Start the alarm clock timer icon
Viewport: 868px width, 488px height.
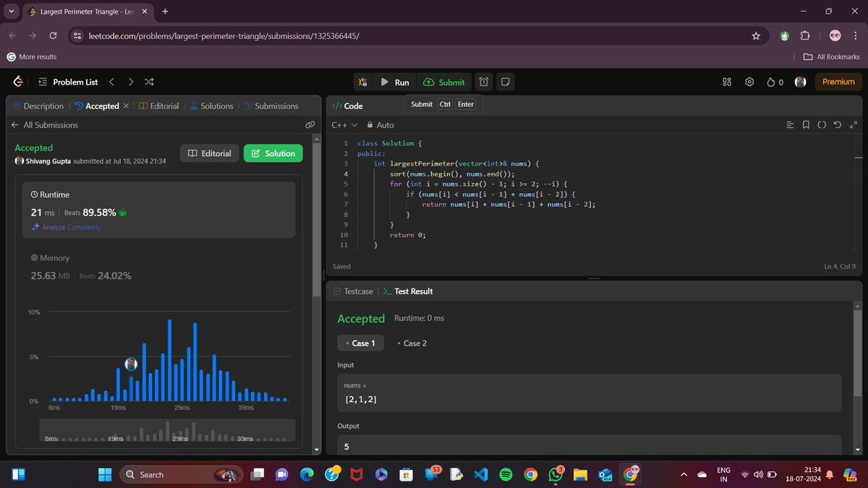[x=484, y=82]
